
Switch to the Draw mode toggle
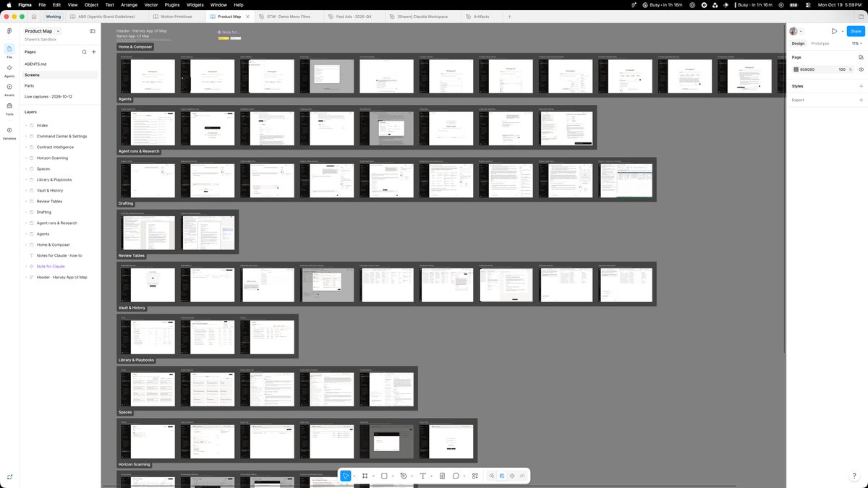(492, 476)
